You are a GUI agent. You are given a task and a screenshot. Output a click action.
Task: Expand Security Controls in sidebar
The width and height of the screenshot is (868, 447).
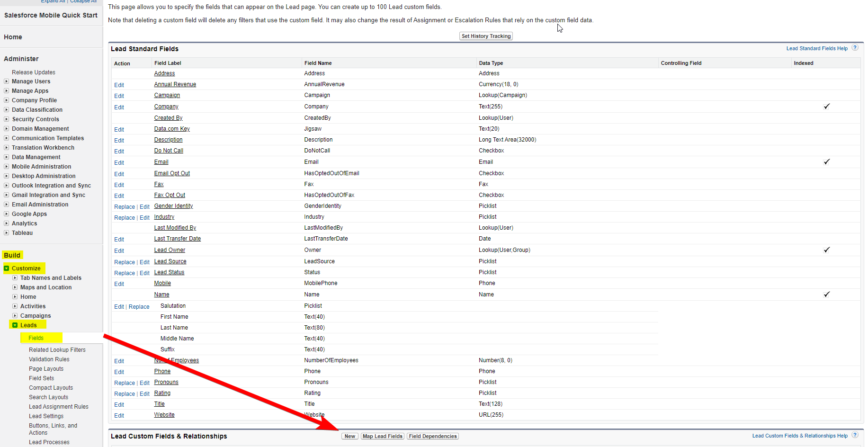pyautogui.click(x=7, y=119)
